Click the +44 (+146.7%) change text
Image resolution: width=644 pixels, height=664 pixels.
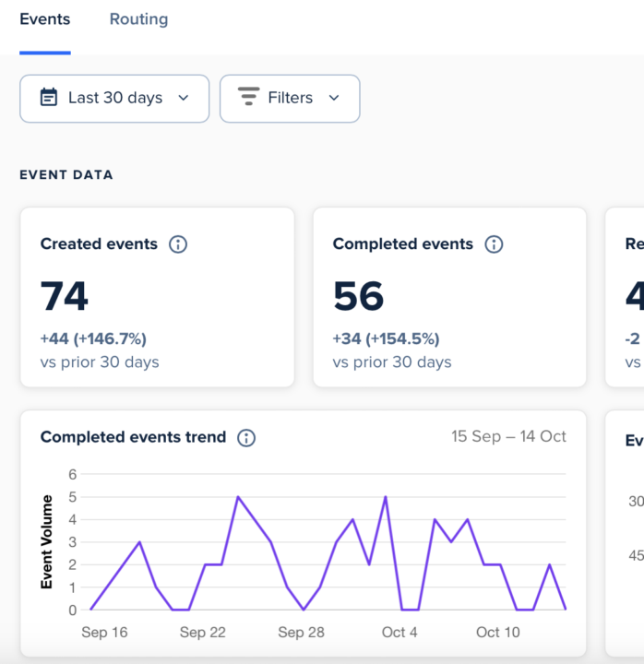93,338
